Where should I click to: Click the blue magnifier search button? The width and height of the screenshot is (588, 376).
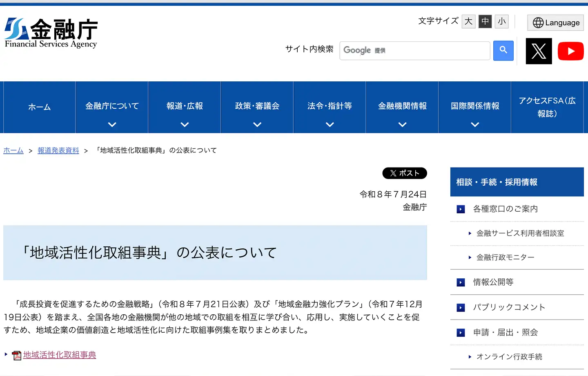pos(503,51)
